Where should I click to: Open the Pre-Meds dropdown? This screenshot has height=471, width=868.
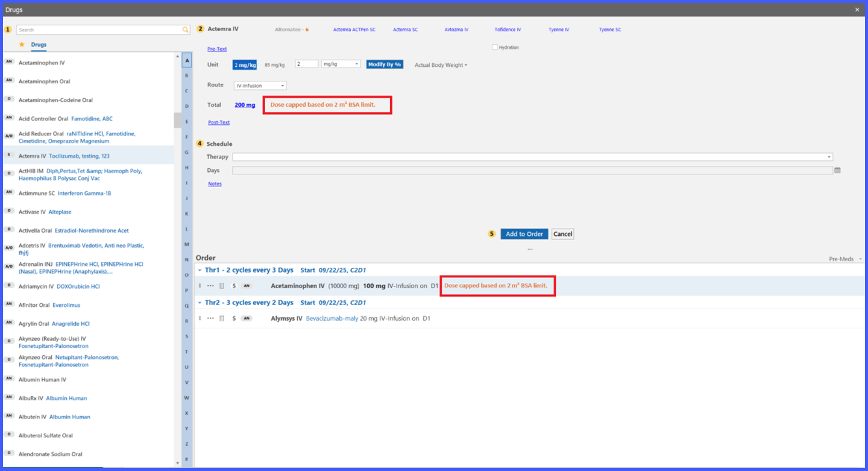point(845,259)
